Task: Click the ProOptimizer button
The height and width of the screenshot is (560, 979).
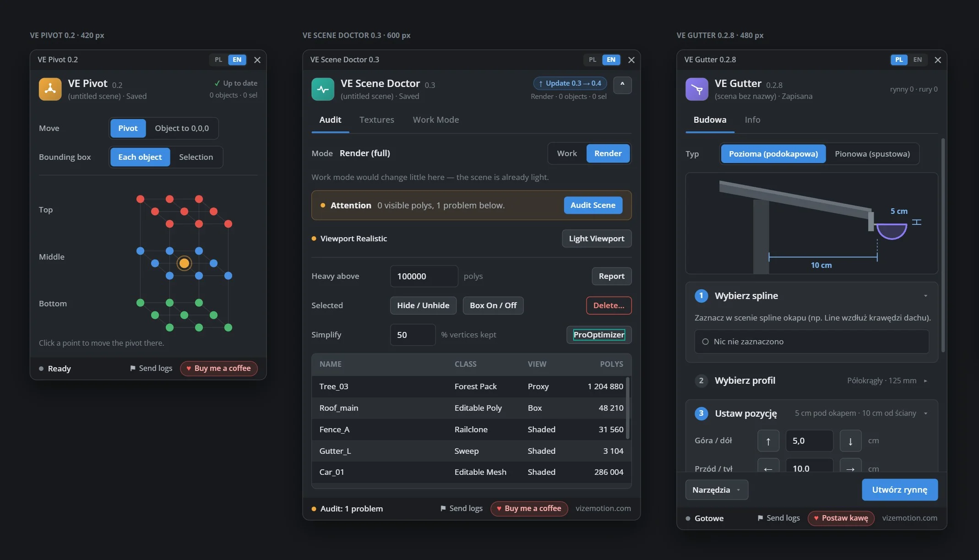Action: click(599, 335)
